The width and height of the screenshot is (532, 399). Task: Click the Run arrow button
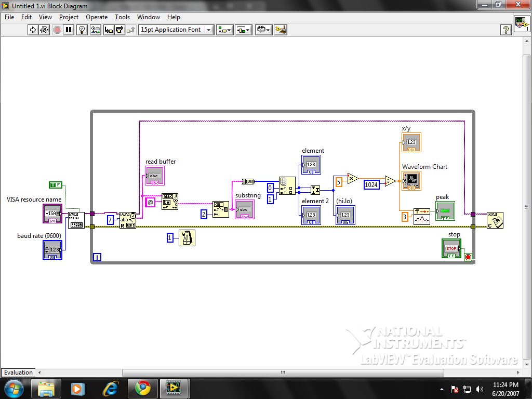tap(33, 30)
